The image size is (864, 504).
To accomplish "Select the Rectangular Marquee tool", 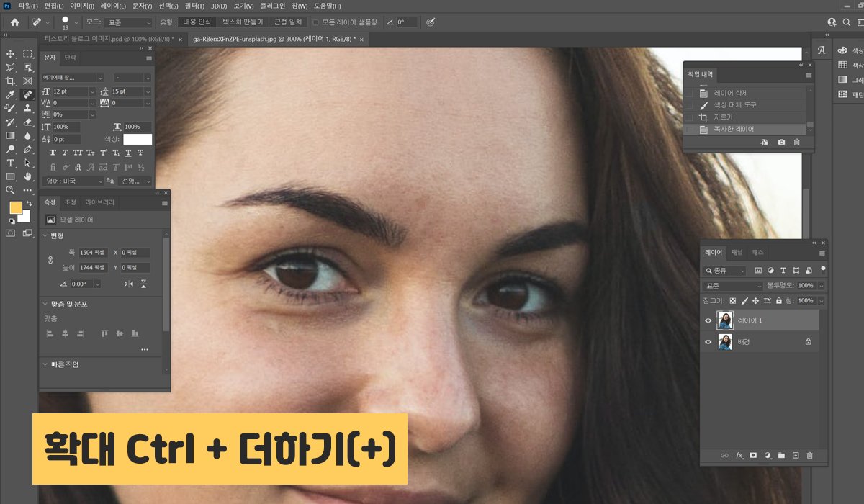I will 28,54.
